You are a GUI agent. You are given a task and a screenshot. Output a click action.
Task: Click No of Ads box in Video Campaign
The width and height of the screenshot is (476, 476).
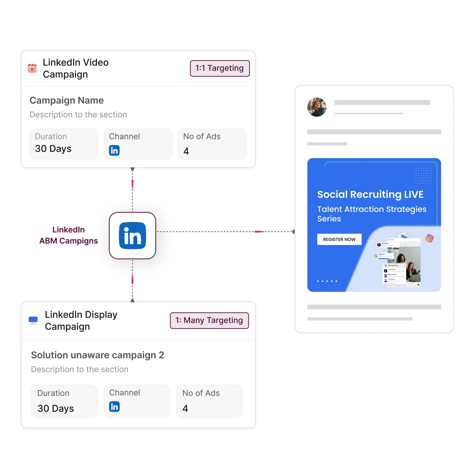pyautogui.click(x=212, y=144)
